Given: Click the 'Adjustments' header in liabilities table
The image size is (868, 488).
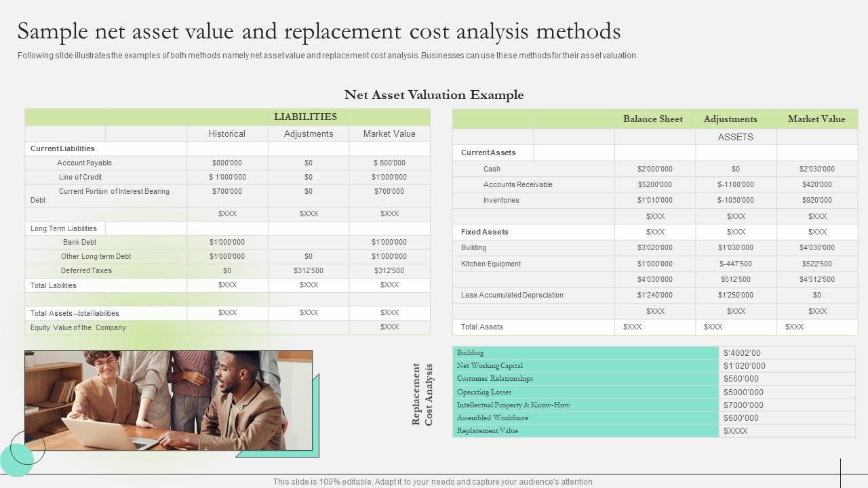Looking at the screenshot, I should click(309, 134).
